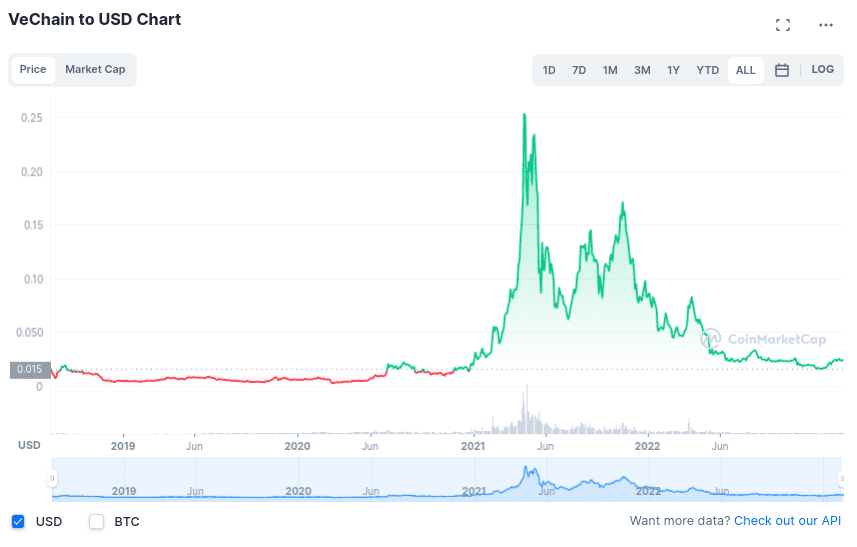Open the fullscreen chart view icon
857x547 pixels.
pos(783,25)
